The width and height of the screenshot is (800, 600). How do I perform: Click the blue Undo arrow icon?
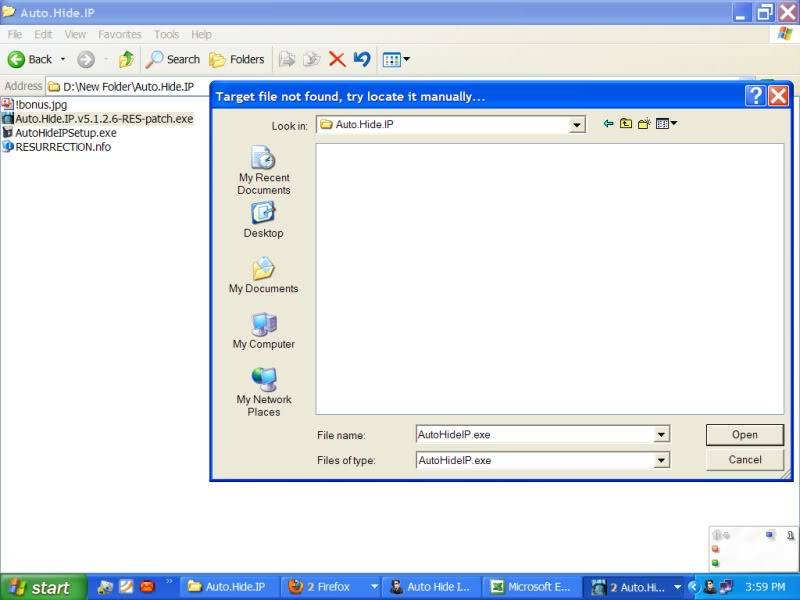[x=362, y=59]
